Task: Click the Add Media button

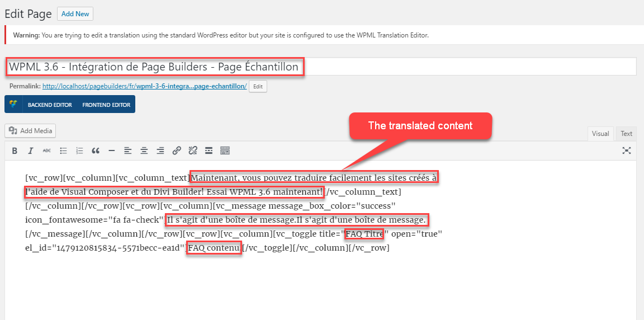Action: point(30,131)
